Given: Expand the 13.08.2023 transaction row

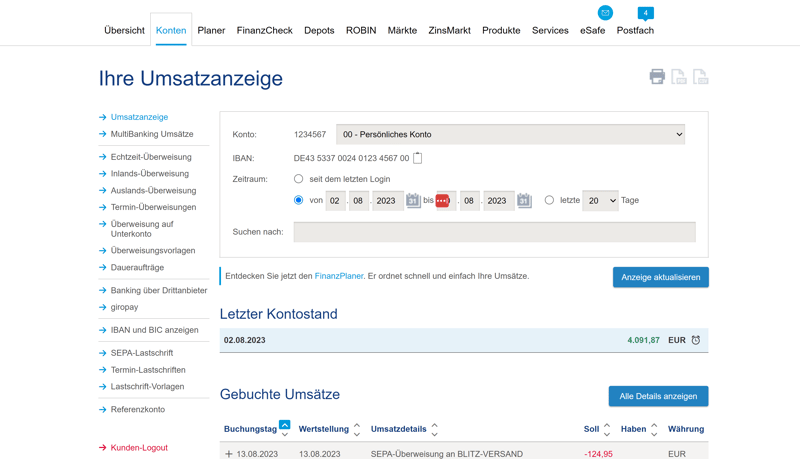Looking at the screenshot, I should point(229,454).
